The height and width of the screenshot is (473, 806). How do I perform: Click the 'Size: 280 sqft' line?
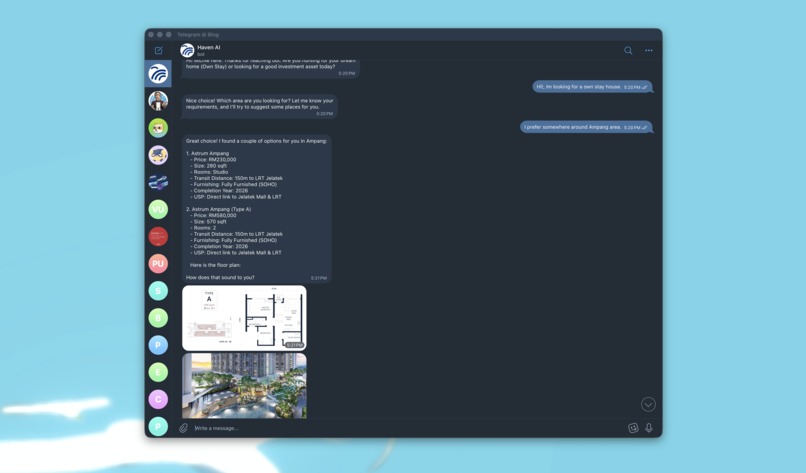click(x=209, y=166)
